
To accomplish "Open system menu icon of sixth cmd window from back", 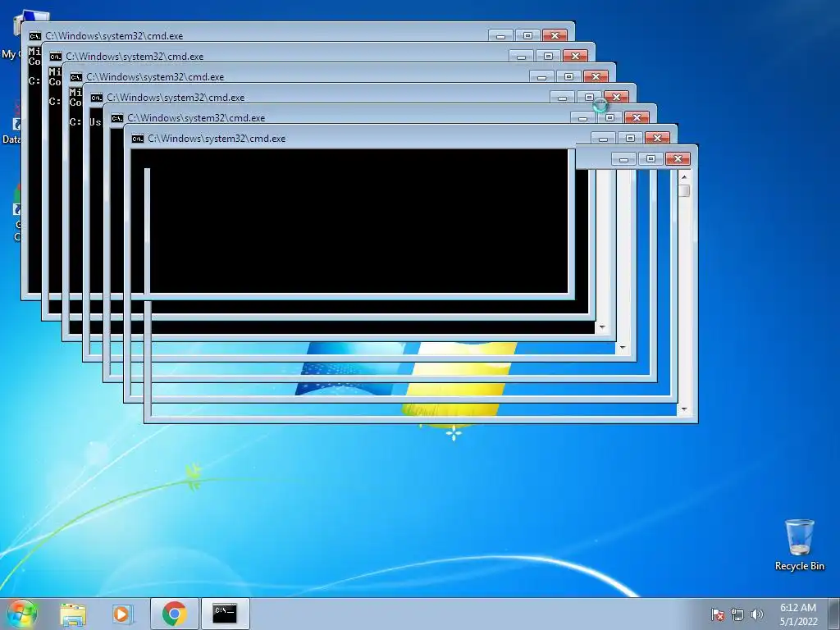I will (138, 139).
